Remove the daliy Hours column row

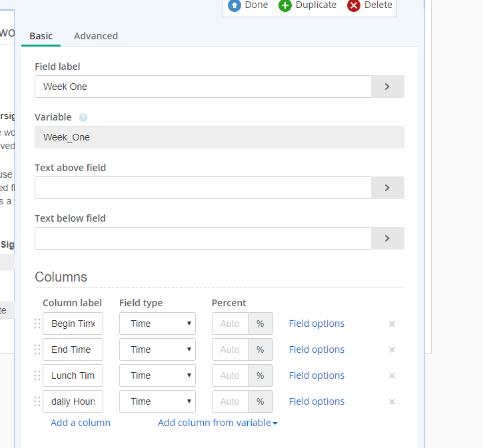[392, 402]
